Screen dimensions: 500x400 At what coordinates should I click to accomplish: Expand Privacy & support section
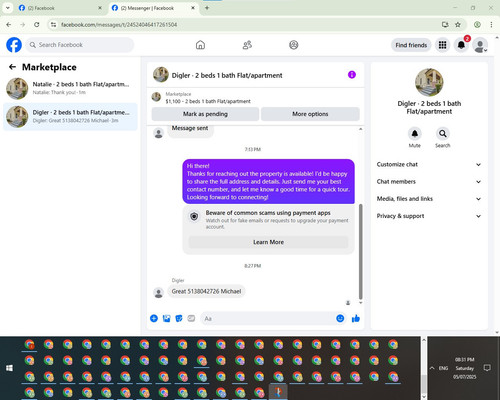pyautogui.click(x=429, y=216)
